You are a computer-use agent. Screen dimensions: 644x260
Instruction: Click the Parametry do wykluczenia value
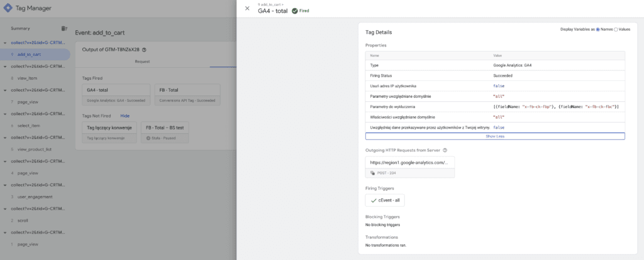click(556, 107)
